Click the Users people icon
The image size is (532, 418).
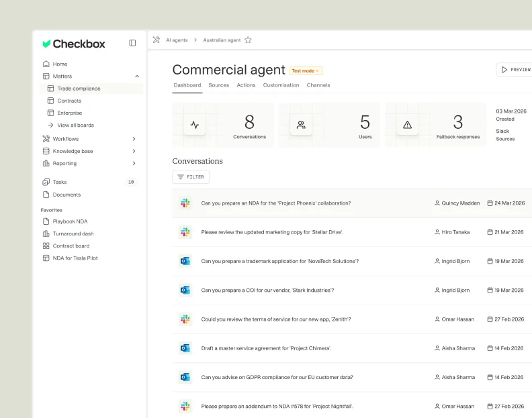[x=301, y=125]
